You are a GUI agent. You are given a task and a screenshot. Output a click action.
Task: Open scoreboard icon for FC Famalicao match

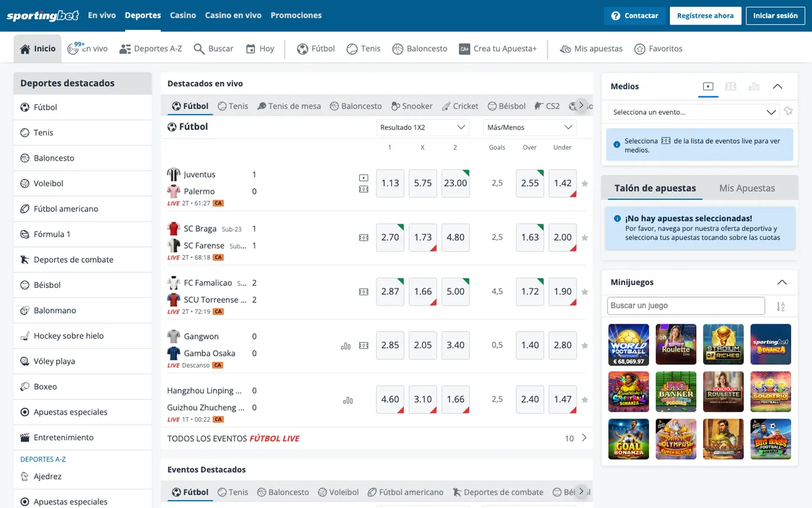(x=363, y=292)
